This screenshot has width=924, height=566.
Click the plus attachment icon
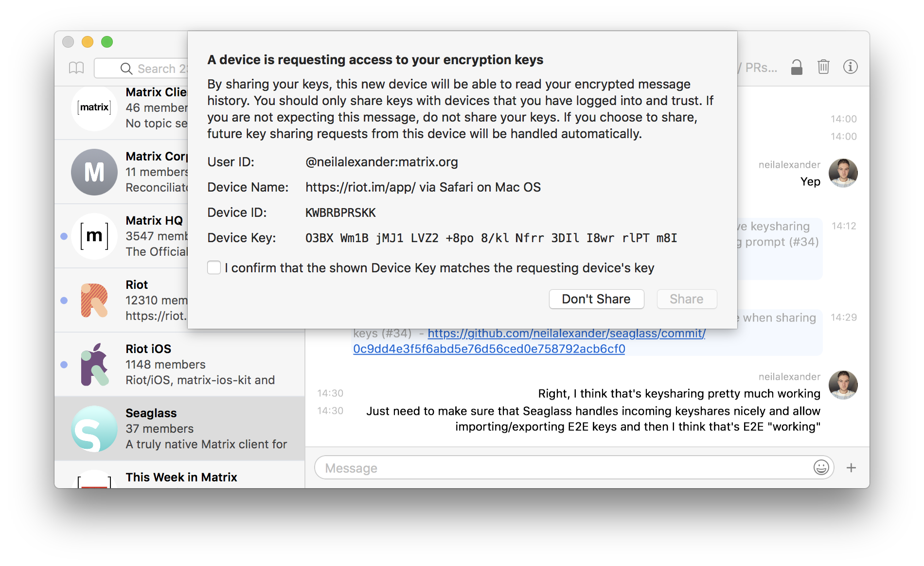(851, 468)
